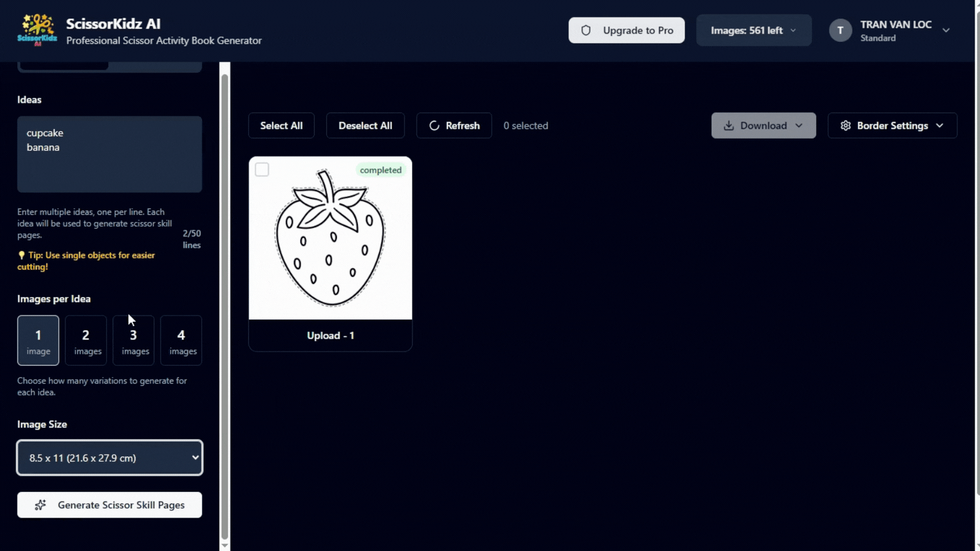980x551 pixels.
Task: Click the ScissorKidz AI logo icon
Action: point(37,30)
